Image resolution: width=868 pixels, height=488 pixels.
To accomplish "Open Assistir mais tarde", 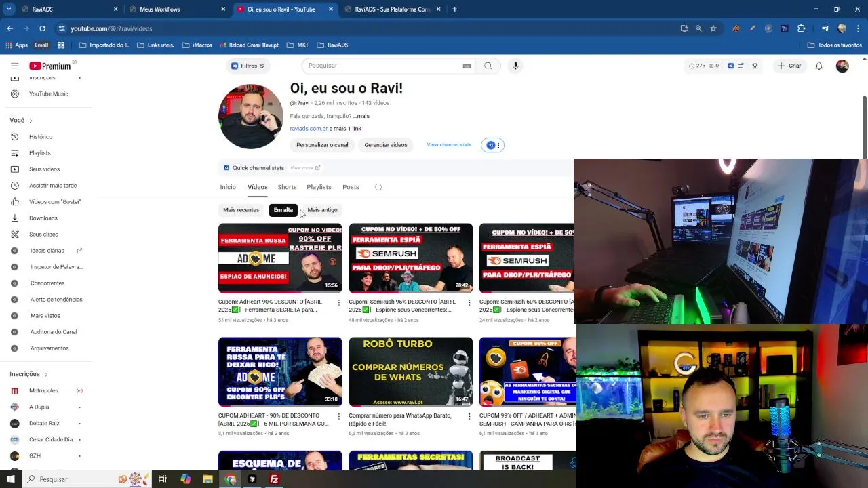I will click(52, 186).
